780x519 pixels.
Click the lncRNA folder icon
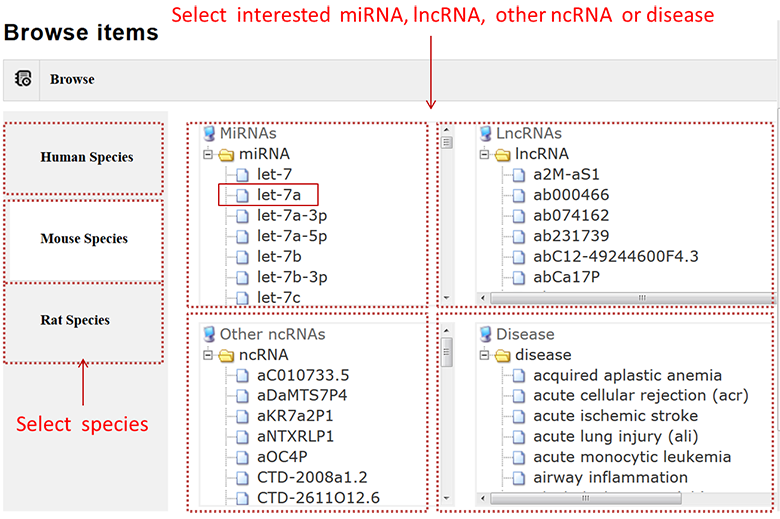[502, 154]
